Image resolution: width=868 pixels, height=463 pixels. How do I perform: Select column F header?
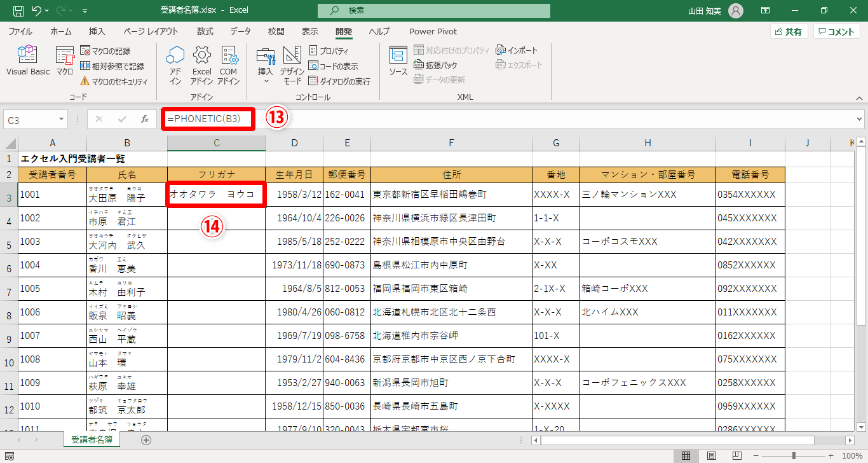click(x=451, y=143)
